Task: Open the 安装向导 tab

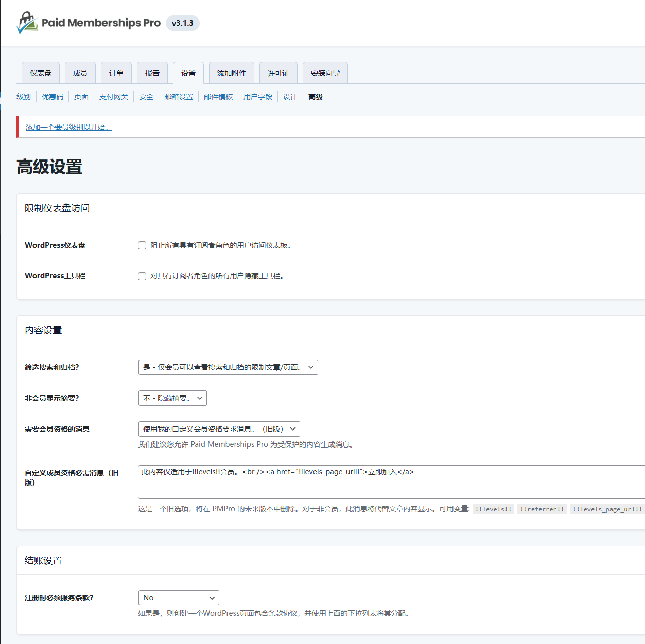Action: point(325,73)
